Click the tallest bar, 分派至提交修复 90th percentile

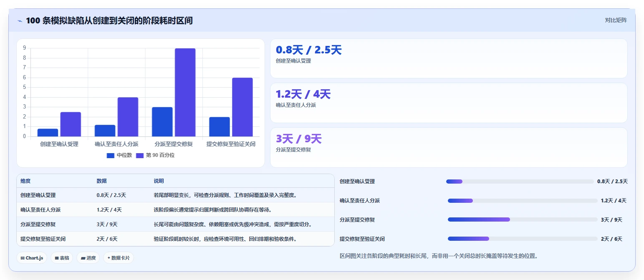[x=185, y=92]
